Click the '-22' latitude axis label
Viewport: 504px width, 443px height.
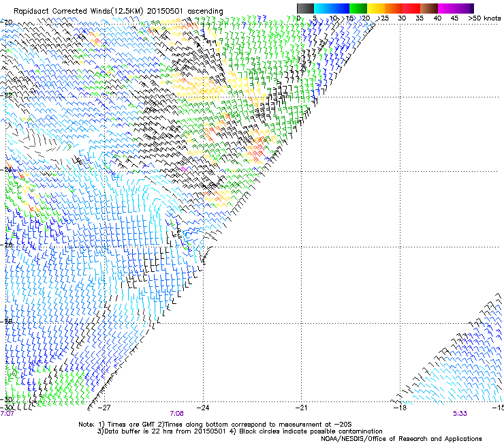[x=6, y=95]
